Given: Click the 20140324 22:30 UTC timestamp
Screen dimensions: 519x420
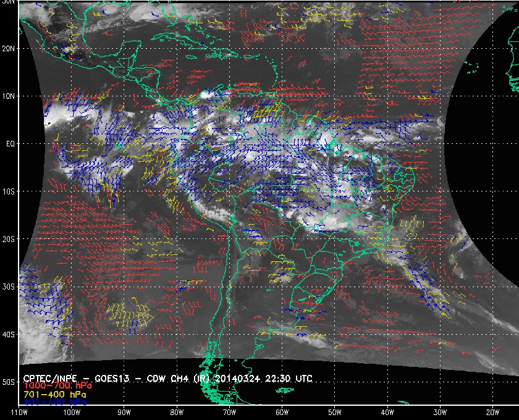Looking at the screenshot, I should [x=264, y=379].
